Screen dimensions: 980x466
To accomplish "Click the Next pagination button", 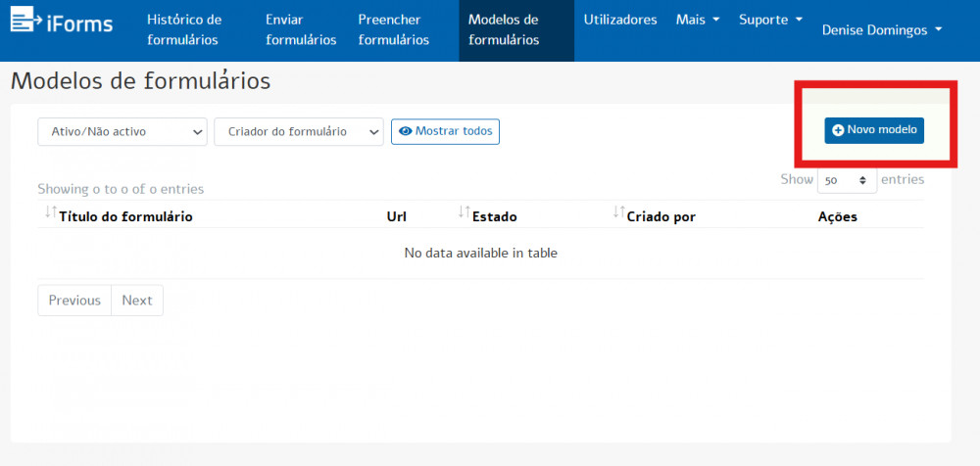I will click(137, 301).
